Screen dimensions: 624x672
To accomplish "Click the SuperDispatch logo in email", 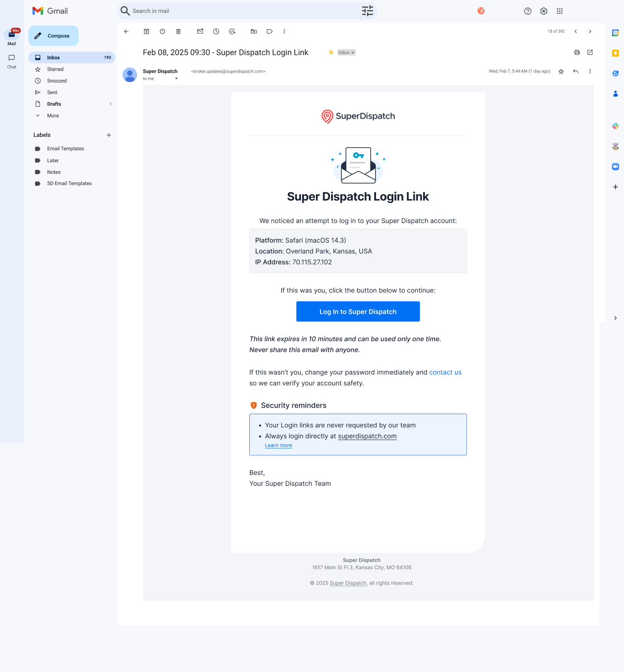I will pyautogui.click(x=358, y=116).
